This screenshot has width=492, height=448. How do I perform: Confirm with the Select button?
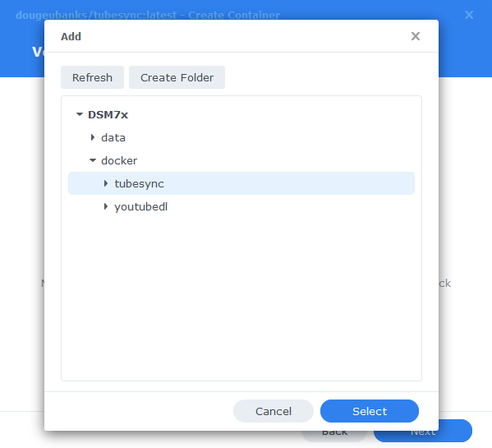pyautogui.click(x=370, y=411)
